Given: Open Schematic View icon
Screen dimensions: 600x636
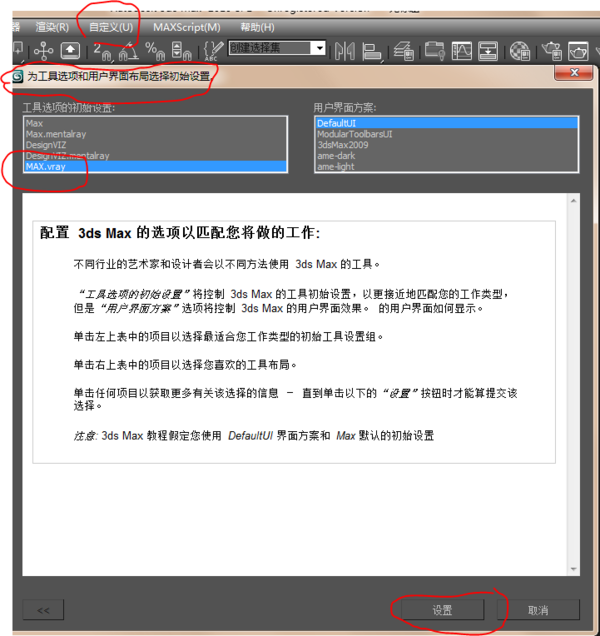Looking at the screenshot, I should tap(488, 51).
